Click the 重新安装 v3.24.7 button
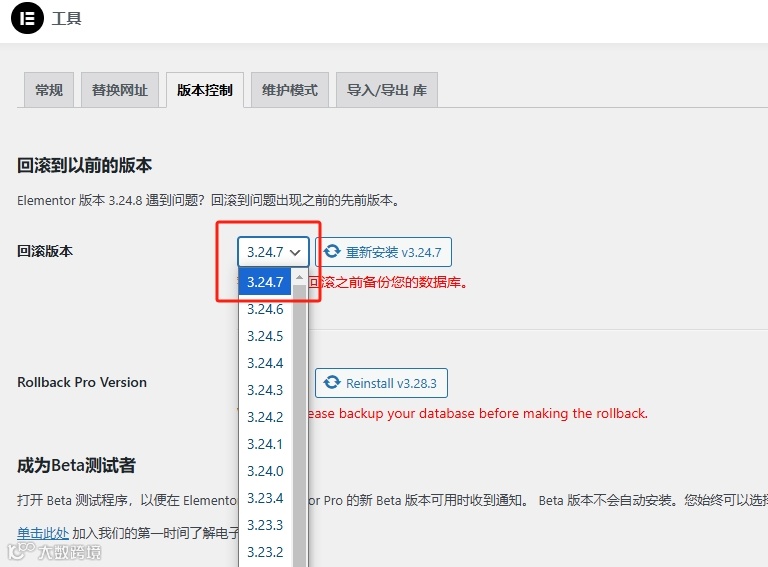This screenshot has width=768, height=567. point(384,252)
